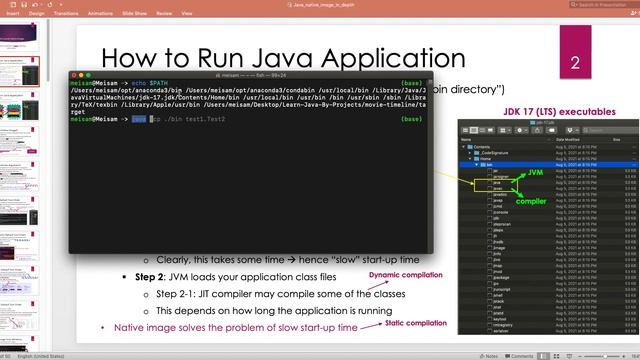Select the seventh slide thumbnail
The width and height of the screenshot is (640, 360).
point(19,247)
